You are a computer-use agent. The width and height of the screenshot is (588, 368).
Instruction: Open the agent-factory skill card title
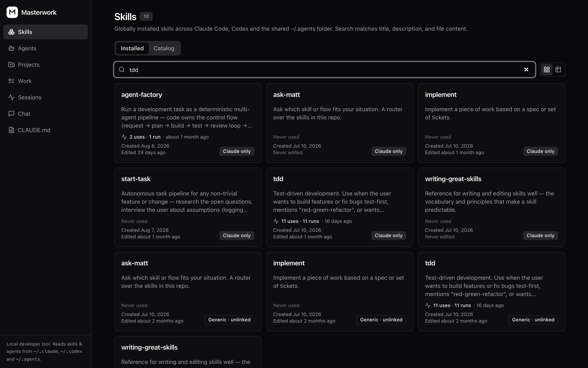coord(142,95)
